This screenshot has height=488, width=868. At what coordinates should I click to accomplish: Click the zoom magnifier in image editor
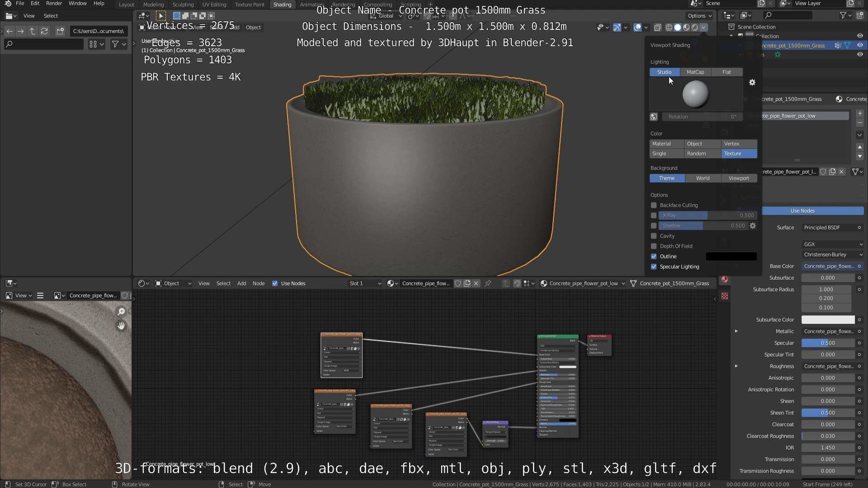121,311
